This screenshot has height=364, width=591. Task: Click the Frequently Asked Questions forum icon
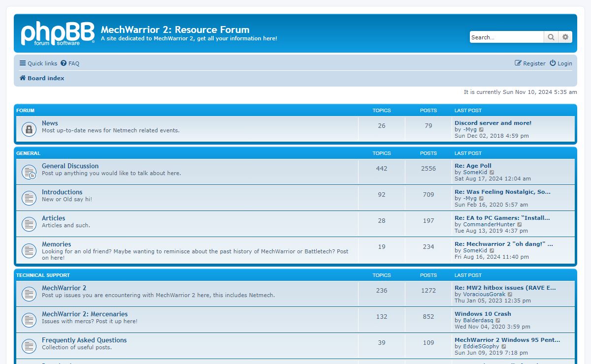point(29,346)
